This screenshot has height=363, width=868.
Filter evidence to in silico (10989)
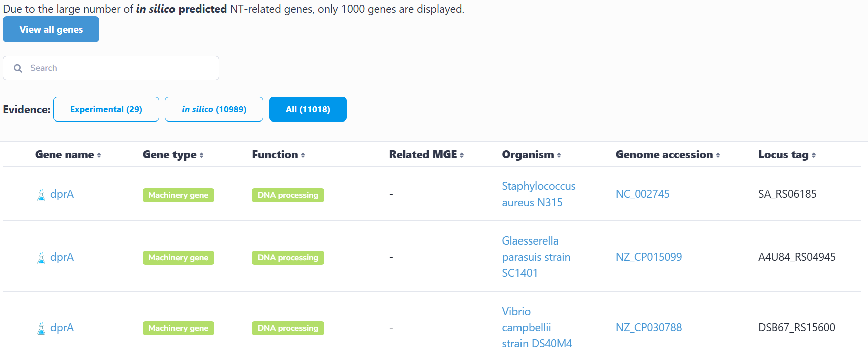[x=214, y=109]
